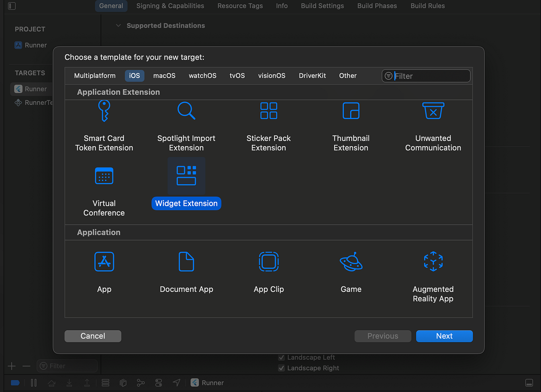Collapse the Supported Destinations section

click(x=118, y=25)
